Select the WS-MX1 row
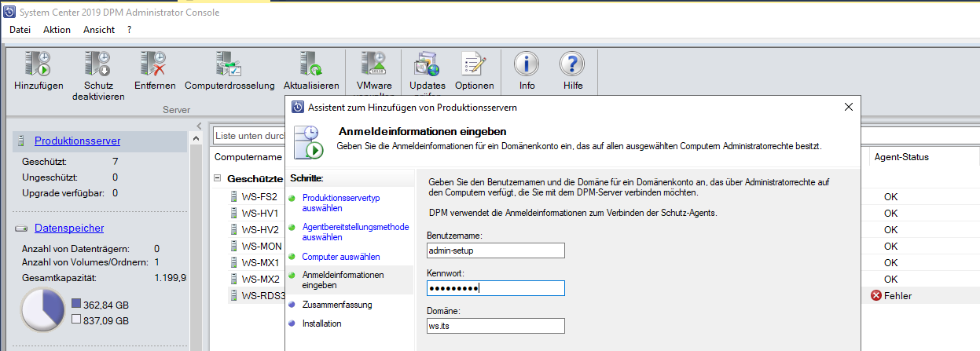The image size is (980, 351). click(596, 262)
